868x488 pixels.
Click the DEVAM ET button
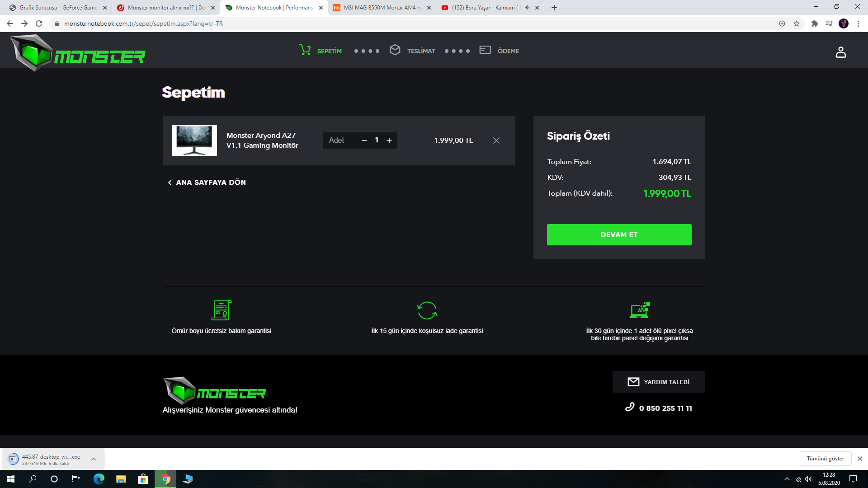click(x=618, y=235)
